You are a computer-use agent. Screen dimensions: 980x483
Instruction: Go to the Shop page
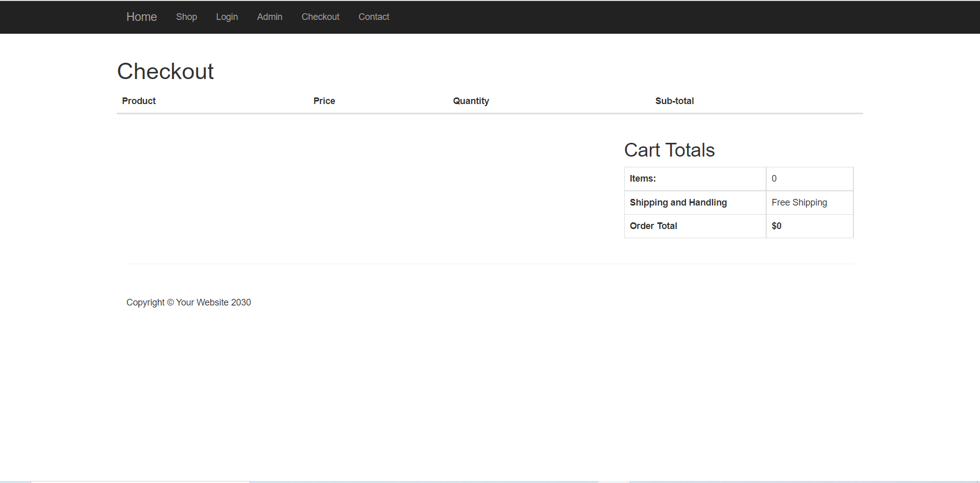tap(186, 17)
